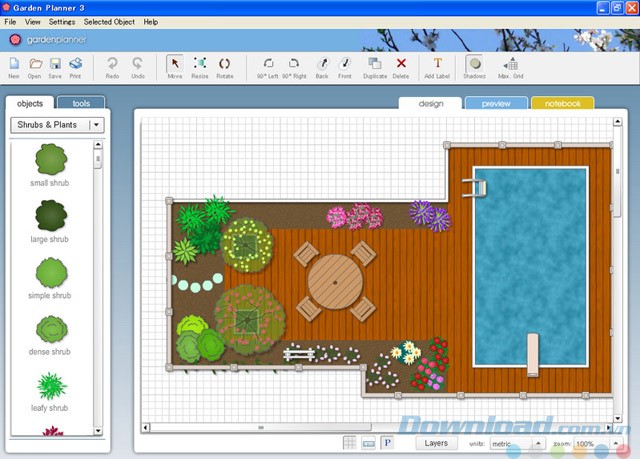
Task: Select the pink flower cluster at top
Action: (x=355, y=216)
